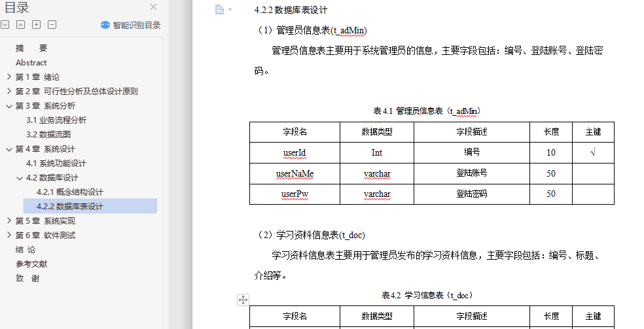Collapse 第3章 系统分析 chevron
This screenshot has width=644, height=329.
[x=9, y=106]
